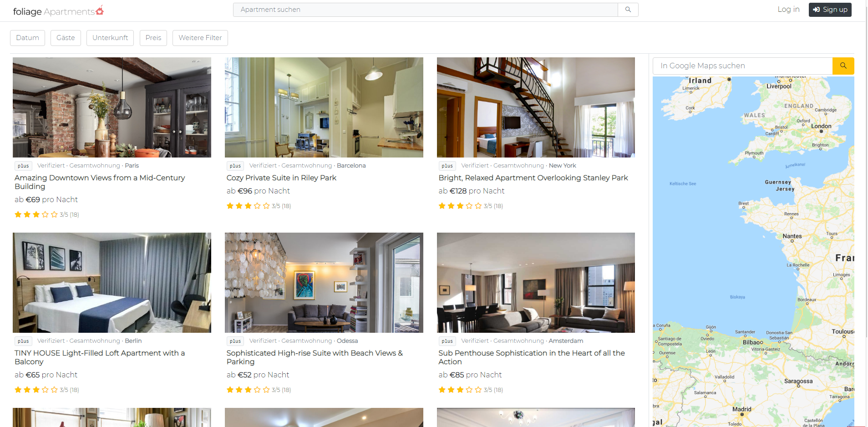Click the yellow Google Maps search icon
This screenshot has height=427, width=868.
coord(843,66)
